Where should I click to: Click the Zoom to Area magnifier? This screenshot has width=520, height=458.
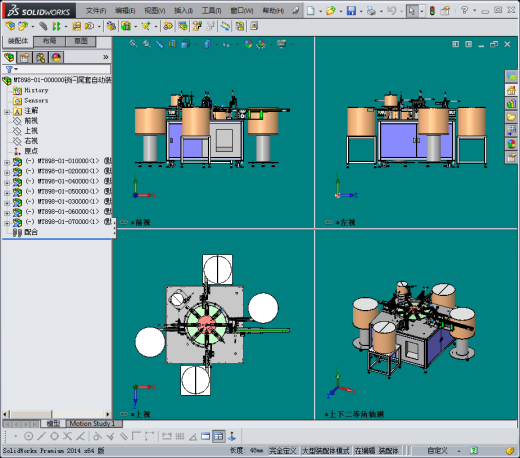pos(147,44)
